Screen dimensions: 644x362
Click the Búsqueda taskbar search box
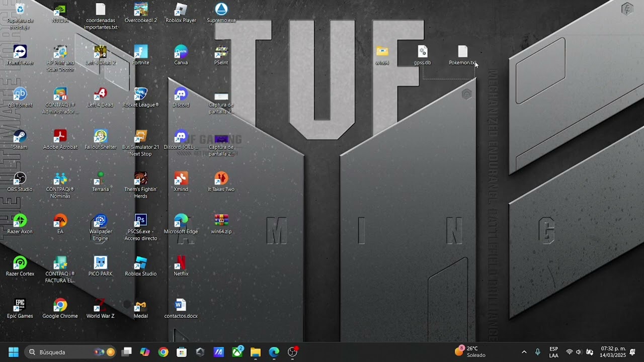(x=71, y=352)
